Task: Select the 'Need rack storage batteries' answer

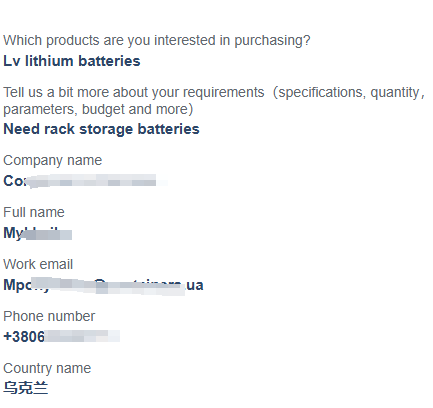Action: coord(101,129)
